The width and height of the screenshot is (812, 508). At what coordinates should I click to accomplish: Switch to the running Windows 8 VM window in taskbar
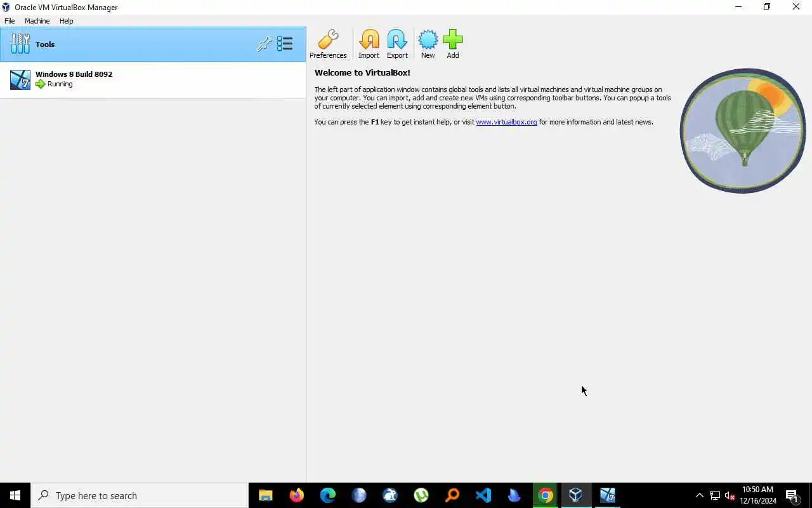[607, 495]
